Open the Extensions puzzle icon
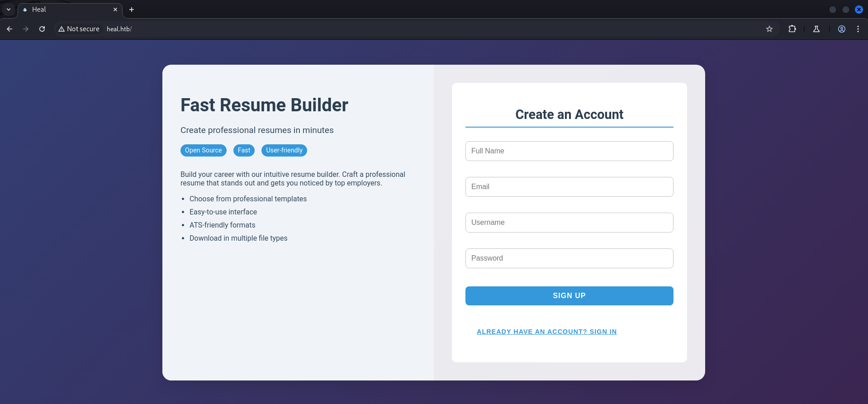Image resolution: width=868 pixels, height=404 pixels. pos(792,29)
